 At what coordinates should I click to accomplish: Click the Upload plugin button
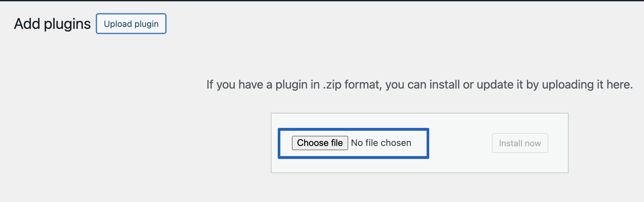click(x=131, y=24)
